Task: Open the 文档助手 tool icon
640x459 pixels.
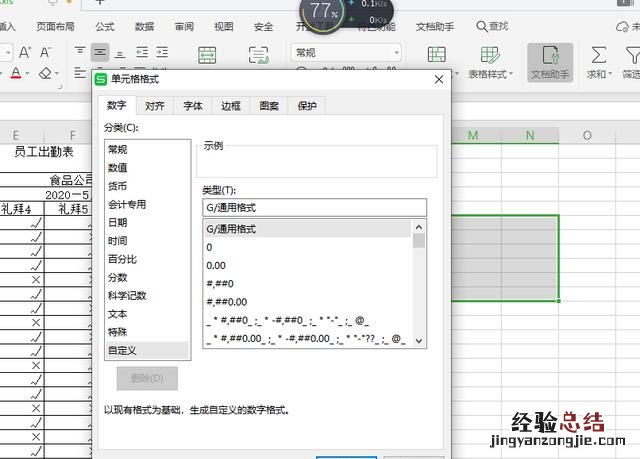Action: [x=549, y=61]
